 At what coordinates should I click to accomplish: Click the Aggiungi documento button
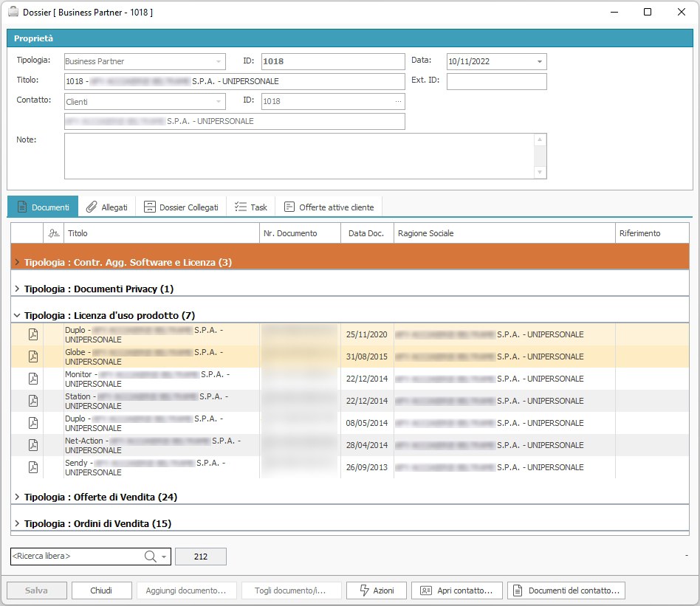pyautogui.click(x=186, y=590)
